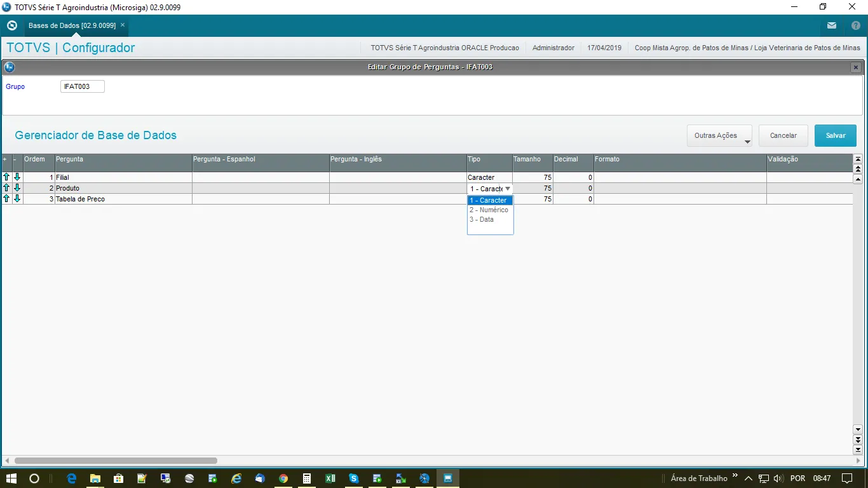Click the Tamanho value 75 in the Filial row
The height and width of the screenshot is (488, 868).
coord(532,178)
